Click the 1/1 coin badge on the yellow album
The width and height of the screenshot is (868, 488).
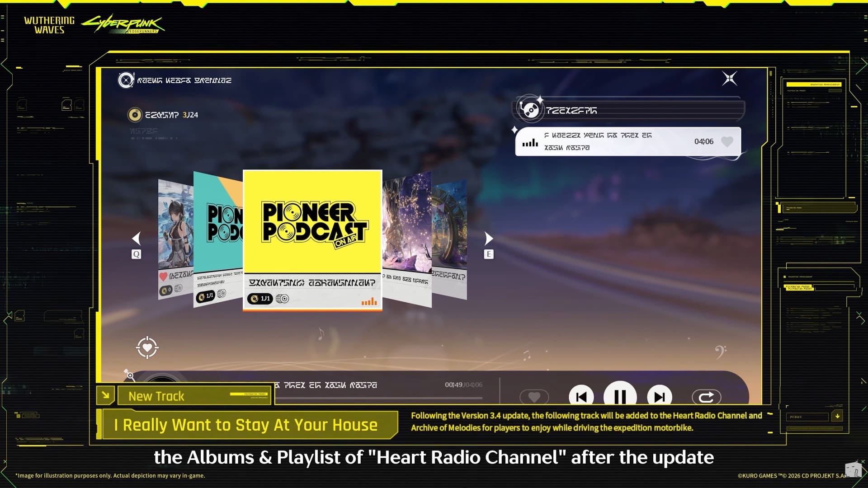tap(260, 299)
